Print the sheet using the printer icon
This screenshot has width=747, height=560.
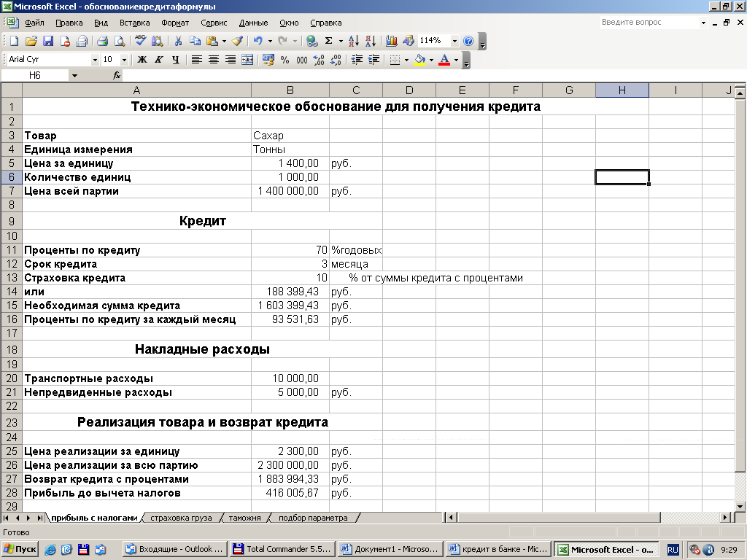(x=102, y=41)
